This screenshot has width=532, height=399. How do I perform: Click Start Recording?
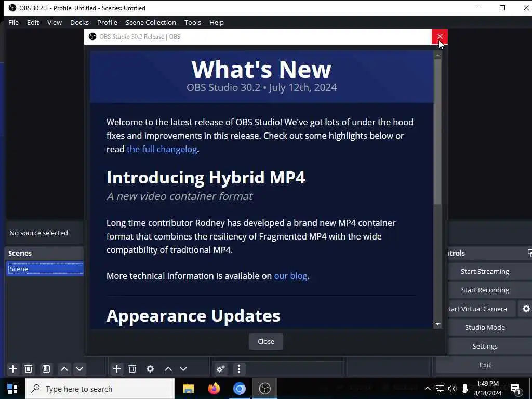click(485, 290)
